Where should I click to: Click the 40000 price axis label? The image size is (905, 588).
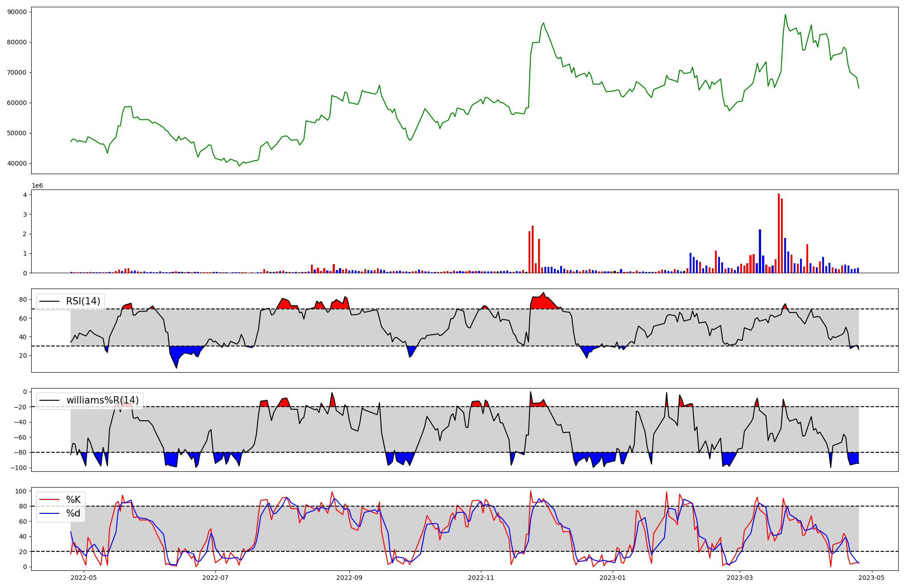pos(17,163)
